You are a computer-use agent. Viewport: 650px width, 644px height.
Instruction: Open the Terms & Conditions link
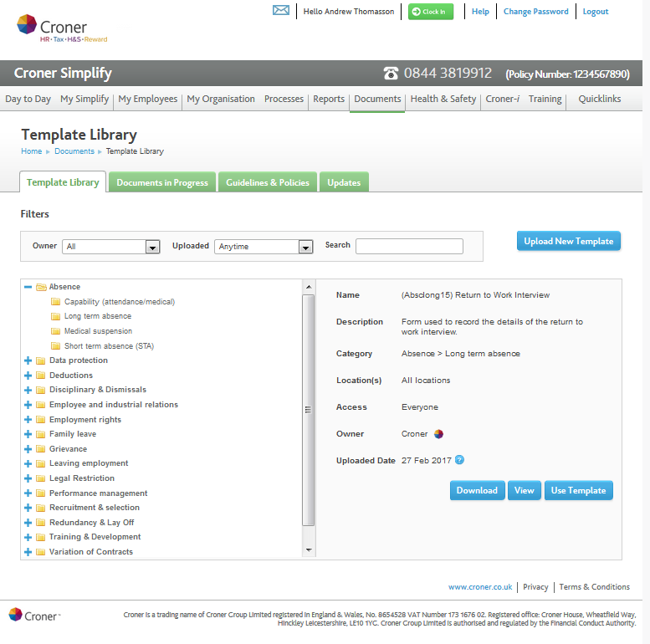pos(594,587)
